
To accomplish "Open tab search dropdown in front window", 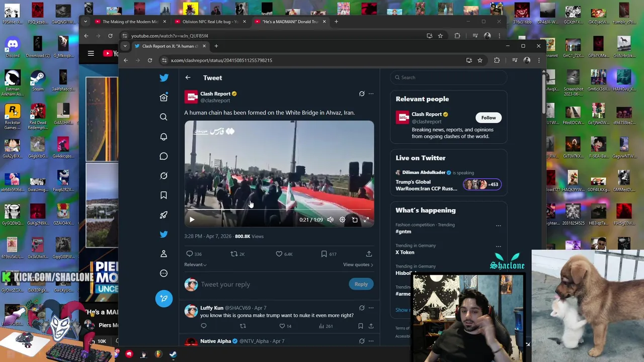I will point(125,46).
